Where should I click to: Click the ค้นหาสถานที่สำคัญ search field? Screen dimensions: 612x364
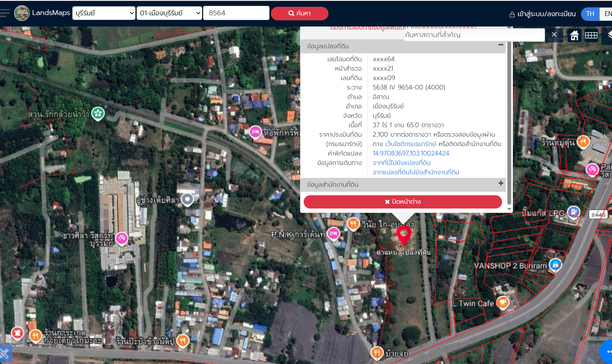click(474, 35)
